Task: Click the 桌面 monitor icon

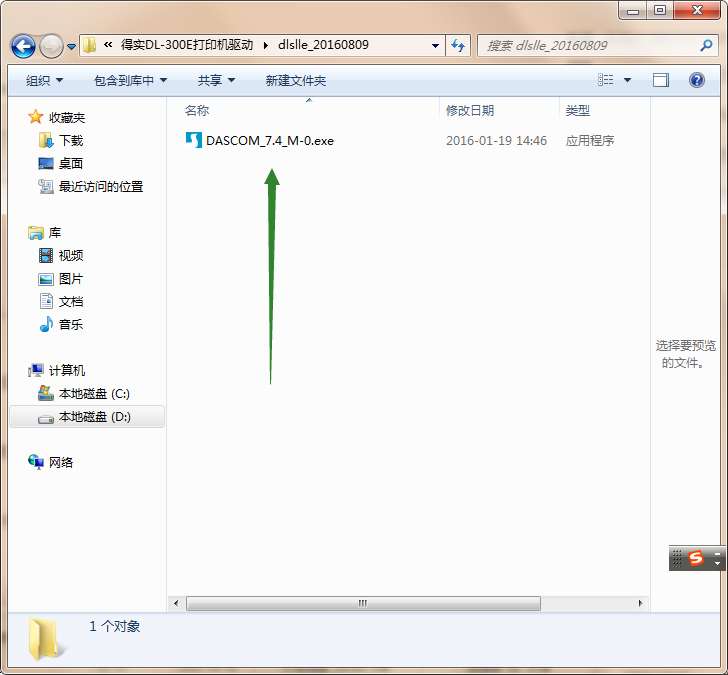Action: tap(46, 163)
